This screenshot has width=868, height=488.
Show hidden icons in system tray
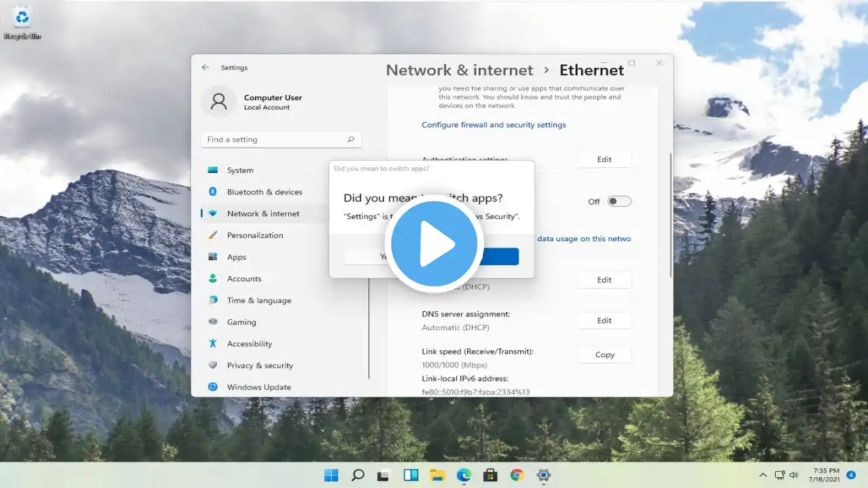[763, 475]
